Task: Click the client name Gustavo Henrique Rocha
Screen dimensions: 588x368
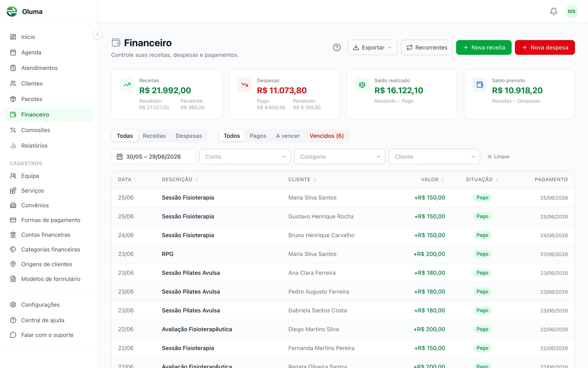Action: [x=321, y=216]
